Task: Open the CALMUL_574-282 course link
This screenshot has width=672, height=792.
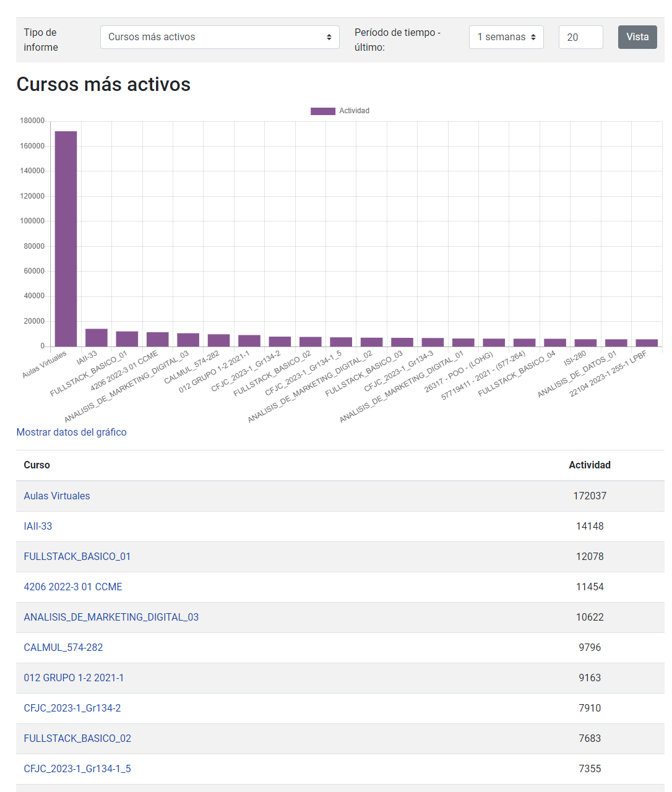Action: (x=63, y=647)
